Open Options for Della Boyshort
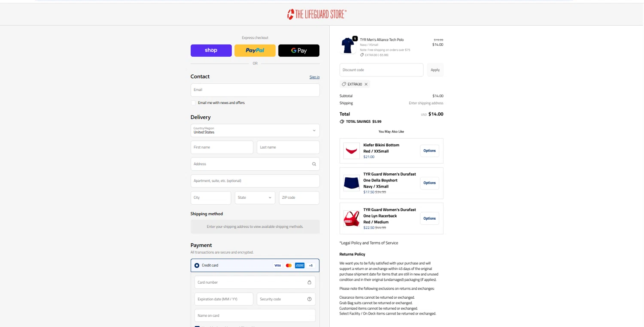Viewport: 644px width, 327px height. 429,183
